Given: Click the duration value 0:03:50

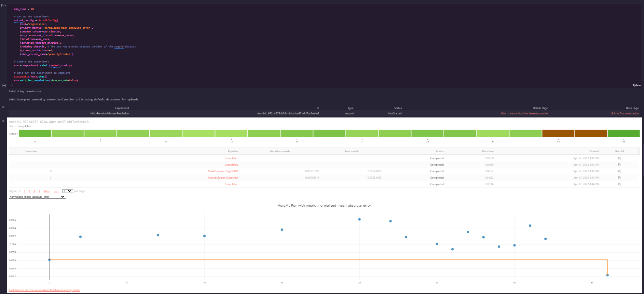Looking at the screenshot, I should point(489,158).
